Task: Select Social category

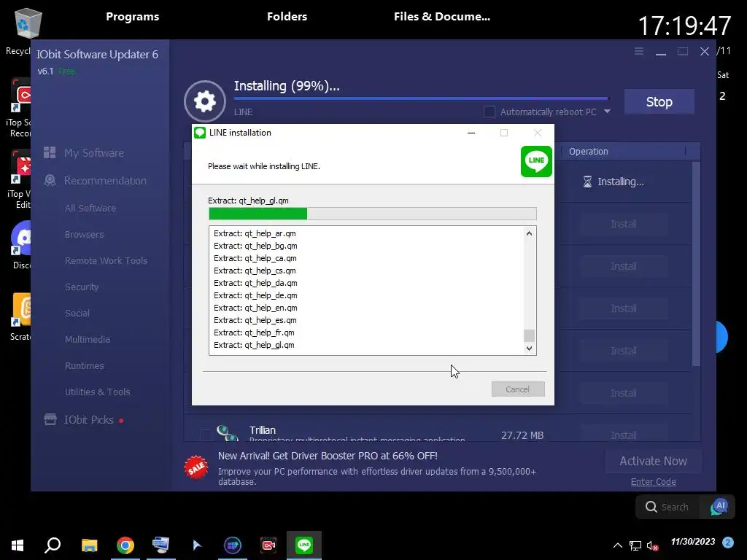Action: coord(77,313)
